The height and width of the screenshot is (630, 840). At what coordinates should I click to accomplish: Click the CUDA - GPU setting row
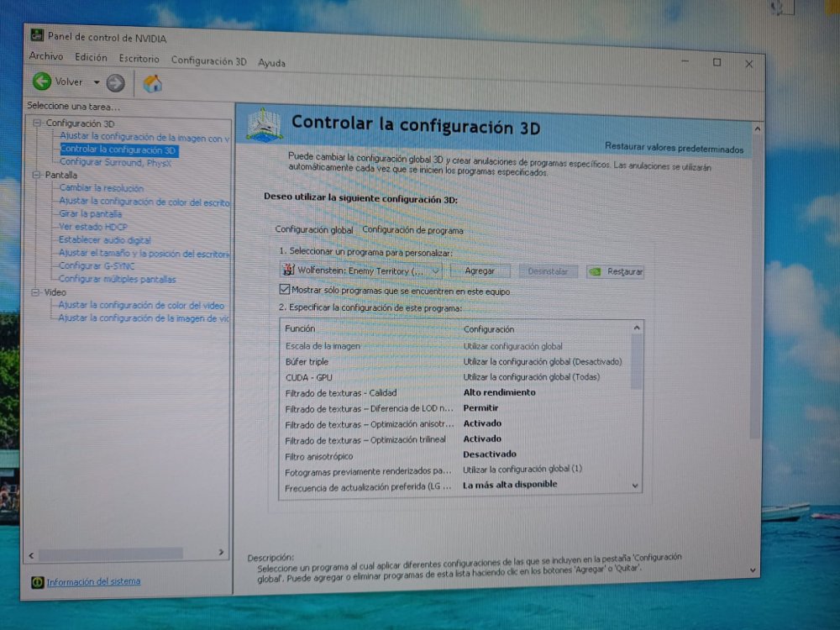pyautogui.click(x=455, y=377)
